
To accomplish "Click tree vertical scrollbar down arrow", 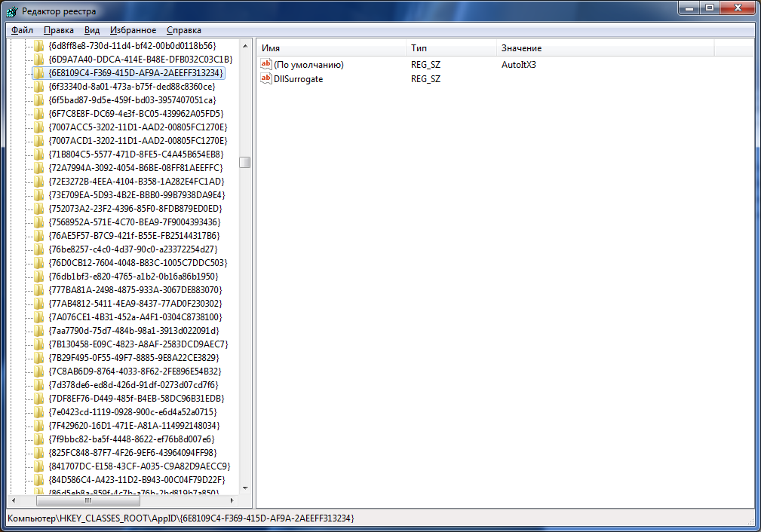I will pos(245,488).
